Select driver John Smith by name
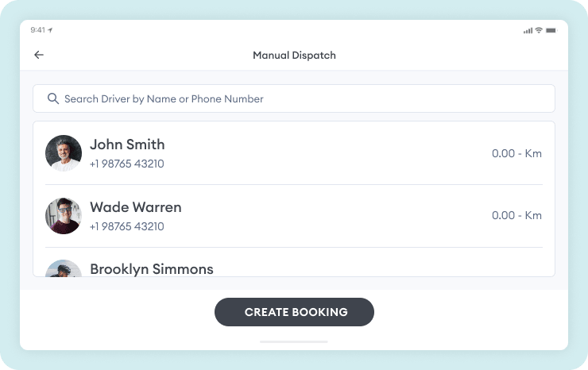This screenshot has width=588, height=370. point(127,145)
